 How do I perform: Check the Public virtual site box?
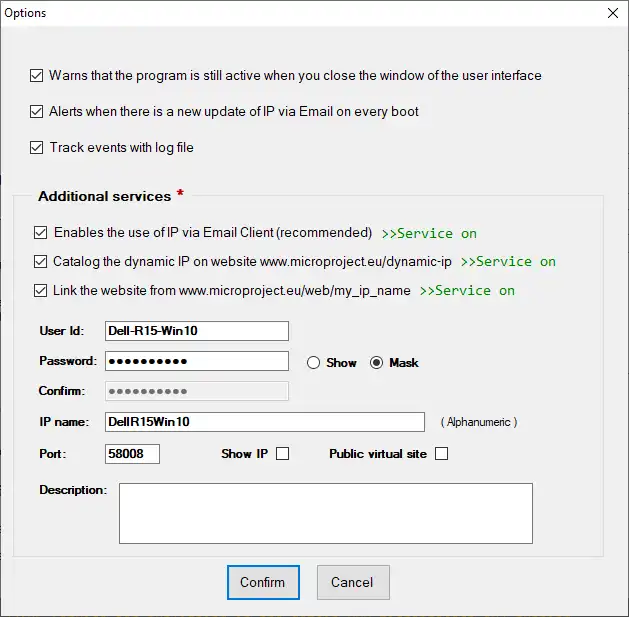(x=442, y=454)
